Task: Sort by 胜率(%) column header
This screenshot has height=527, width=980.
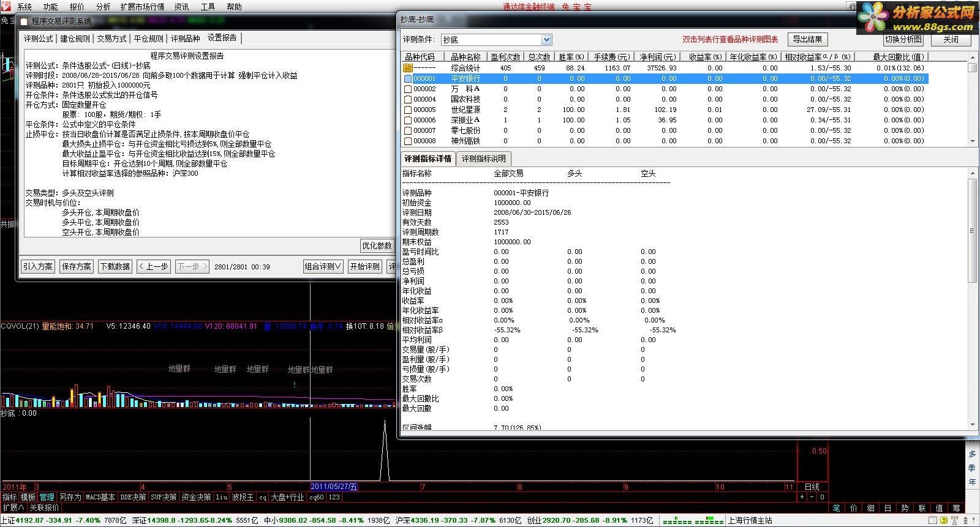Action: pos(571,57)
